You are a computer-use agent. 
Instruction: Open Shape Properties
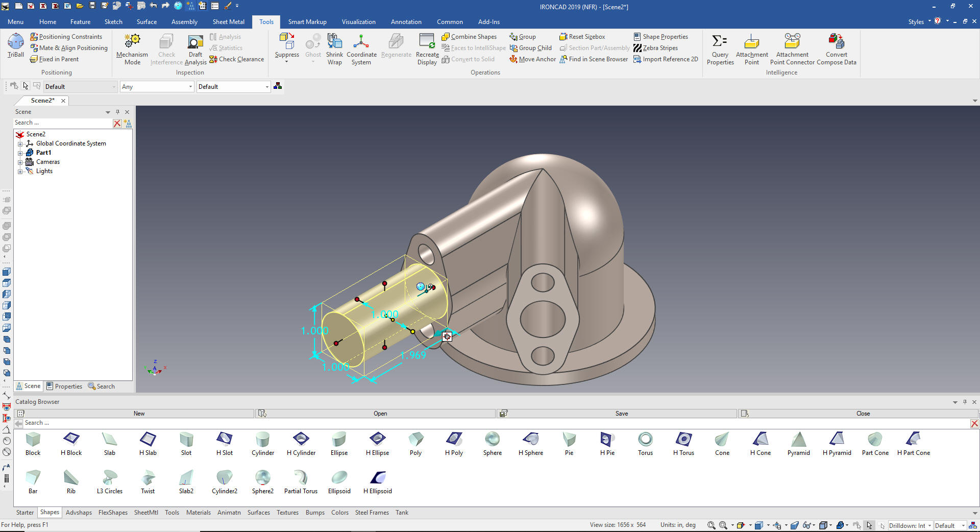click(x=660, y=37)
